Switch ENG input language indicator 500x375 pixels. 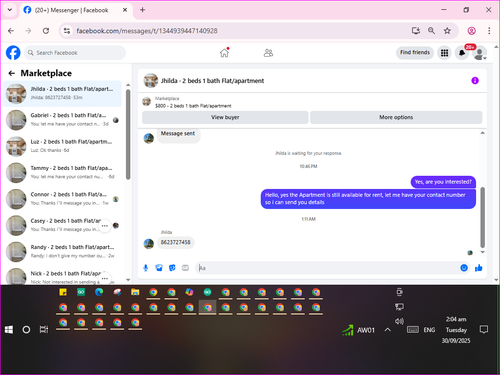point(429,330)
